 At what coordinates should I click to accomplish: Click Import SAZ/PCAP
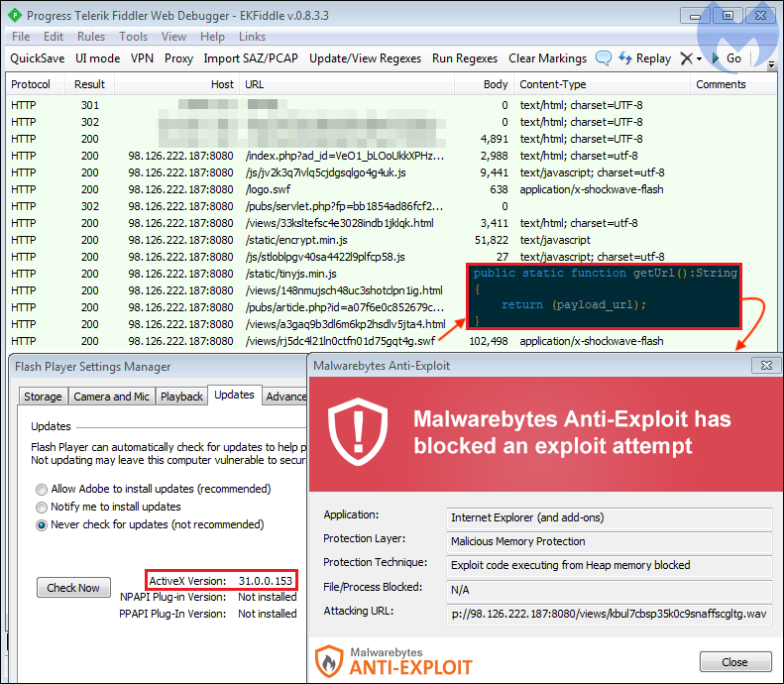tap(251, 58)
